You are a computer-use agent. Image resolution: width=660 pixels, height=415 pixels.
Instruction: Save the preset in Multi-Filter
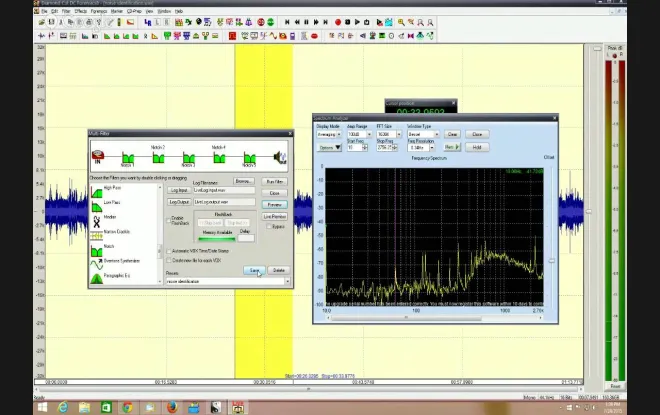254,270
